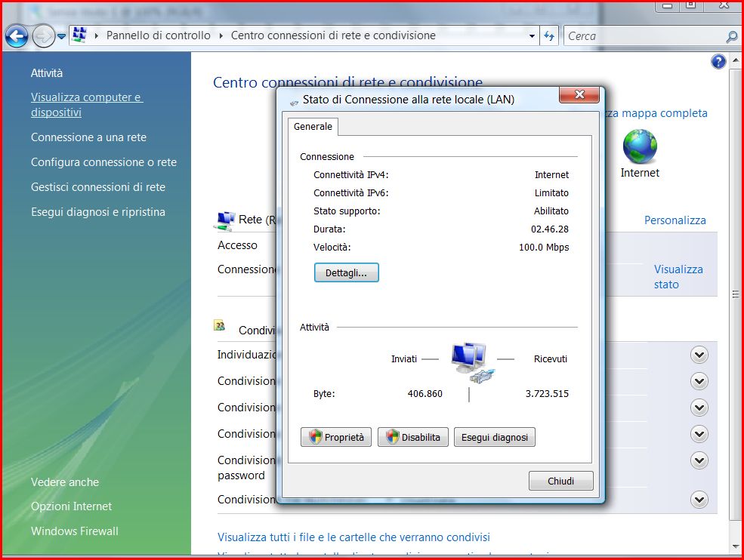Click the vertical scrollbar thumb grip

[x=736, y=294]
